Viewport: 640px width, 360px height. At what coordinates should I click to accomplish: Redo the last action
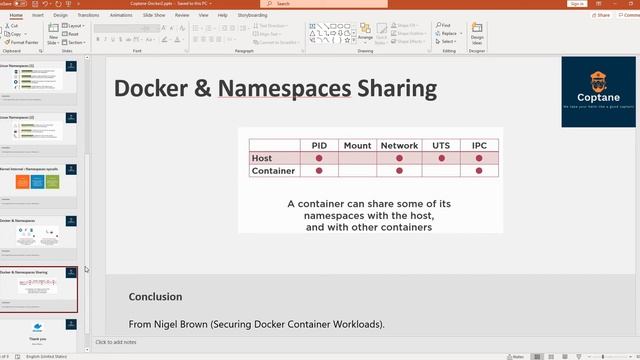tap(58, 4)
